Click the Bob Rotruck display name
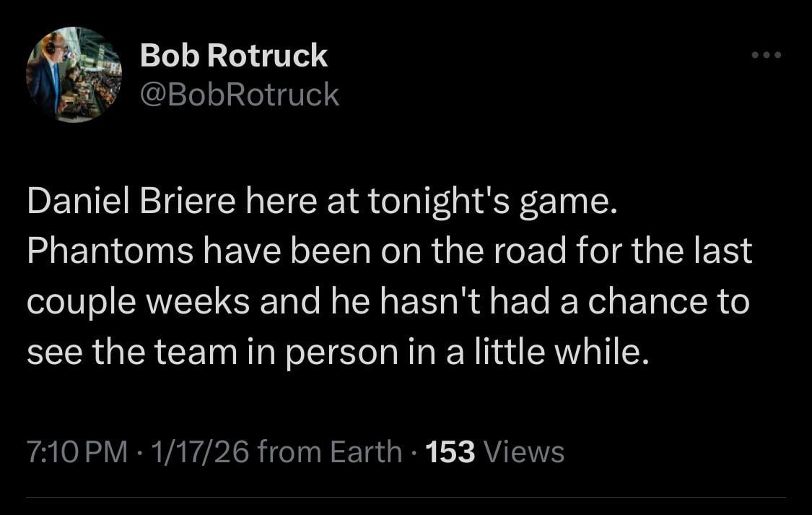This screenshot has width=812, height=515. coord(233,54)
